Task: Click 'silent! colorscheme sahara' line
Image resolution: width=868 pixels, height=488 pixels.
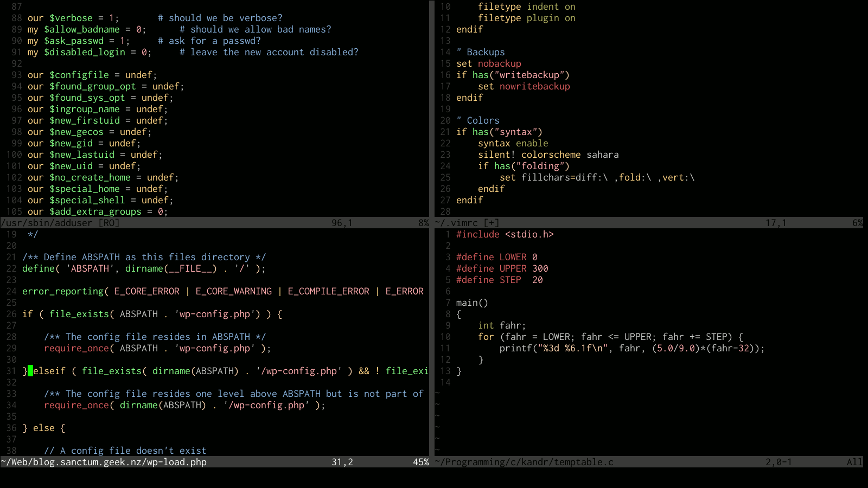Action: [548, 155]
